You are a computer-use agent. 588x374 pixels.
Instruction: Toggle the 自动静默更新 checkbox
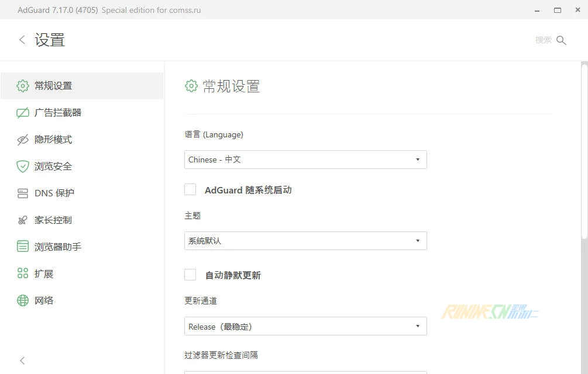click(190, 275)
